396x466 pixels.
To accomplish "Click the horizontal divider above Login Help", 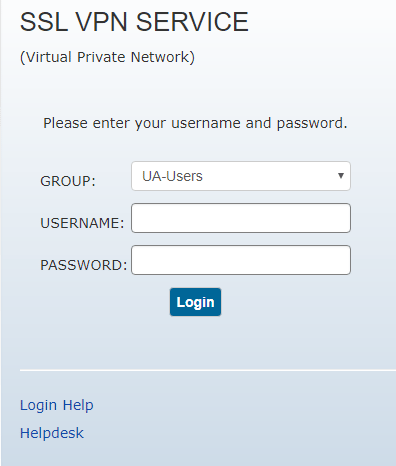I will tap(208, 370).
